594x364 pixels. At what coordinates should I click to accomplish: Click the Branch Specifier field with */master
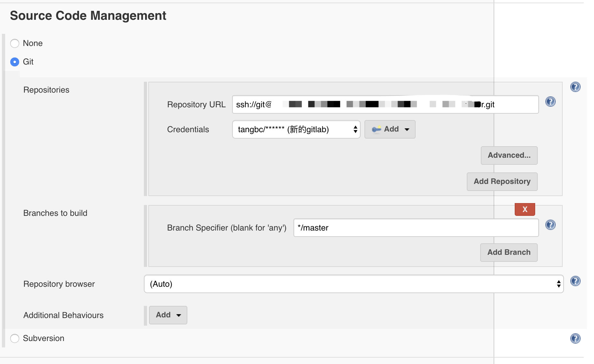click(x=416, y=228)
